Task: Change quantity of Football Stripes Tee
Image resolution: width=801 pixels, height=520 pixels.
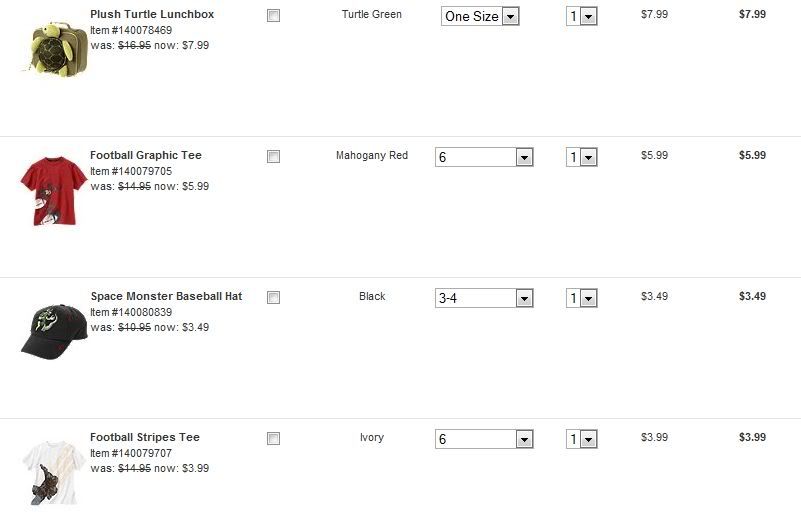Action: coord(582,439)
